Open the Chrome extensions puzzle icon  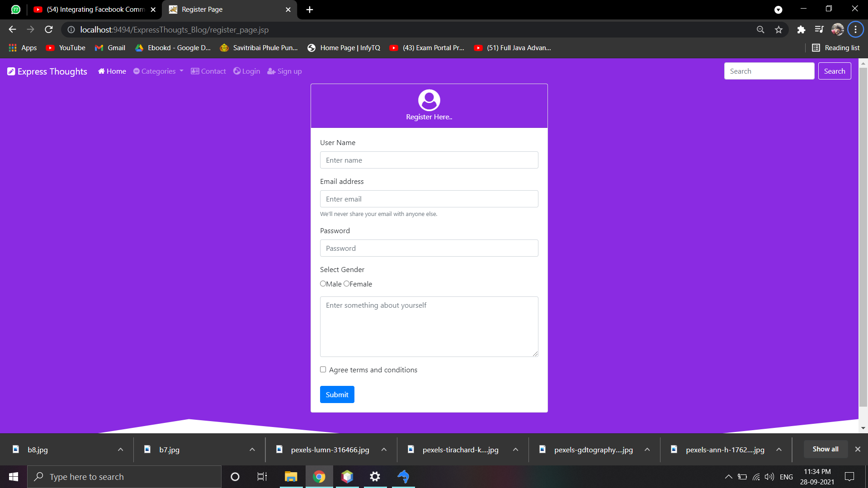click(x=801, y=30)
